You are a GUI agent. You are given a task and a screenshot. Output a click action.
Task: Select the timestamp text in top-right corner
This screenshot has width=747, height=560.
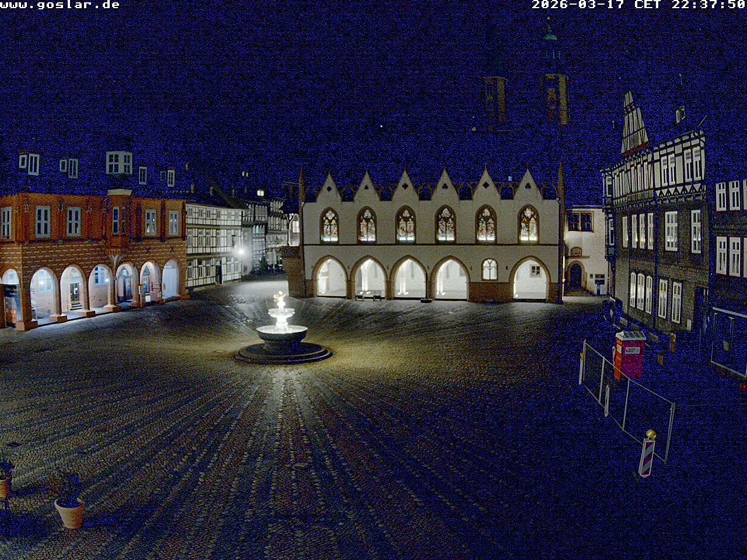636,7
